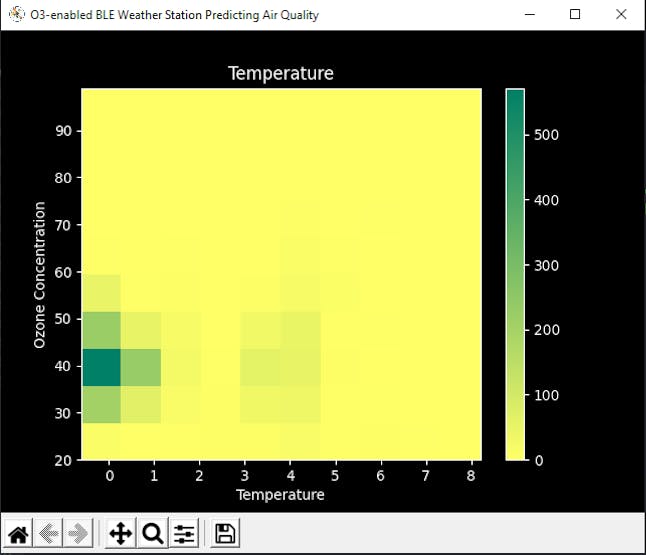
Task: Click the y-axis tick label 60
Action: tap(63, 272)
